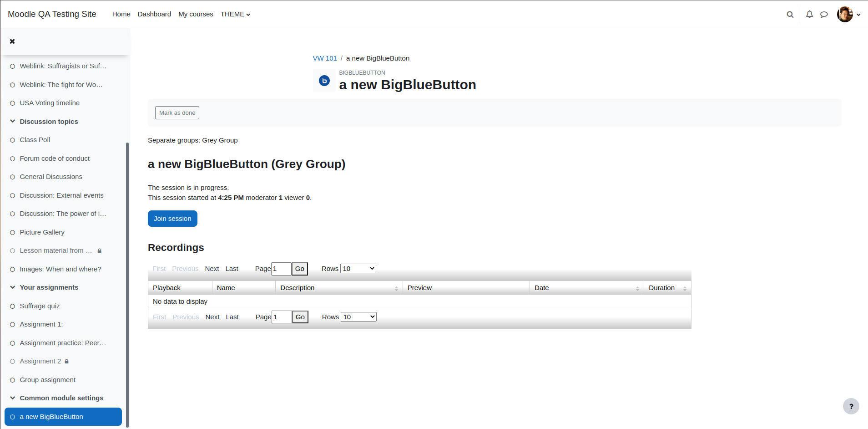Image resolution: width=868 pixels, height=429 pixels.
Task: Collapse the Your assignments section
Action: [12, 287]
